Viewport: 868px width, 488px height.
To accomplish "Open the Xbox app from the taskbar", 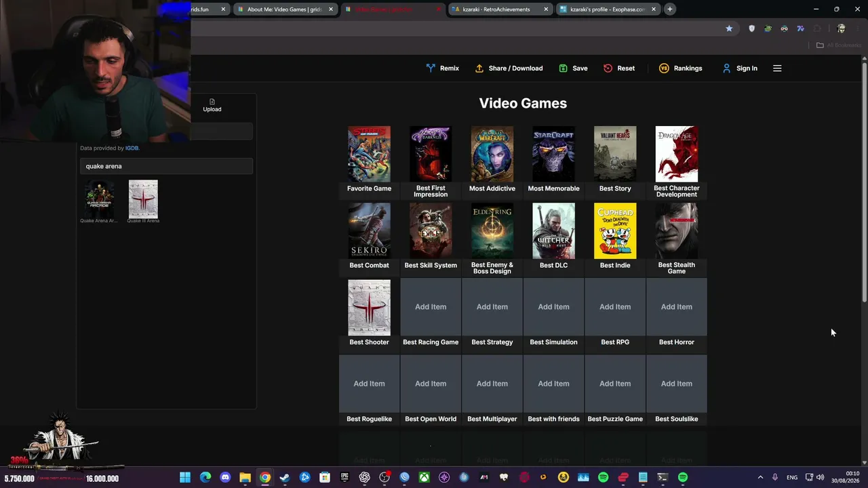I will (x=425, y=478).
